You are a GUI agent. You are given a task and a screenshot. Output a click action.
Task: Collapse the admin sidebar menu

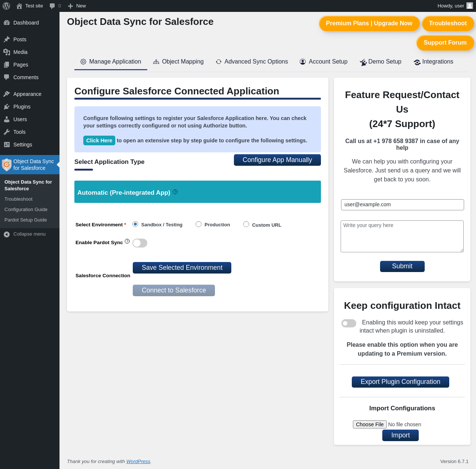pyautogui.click(x=30, y=234)
